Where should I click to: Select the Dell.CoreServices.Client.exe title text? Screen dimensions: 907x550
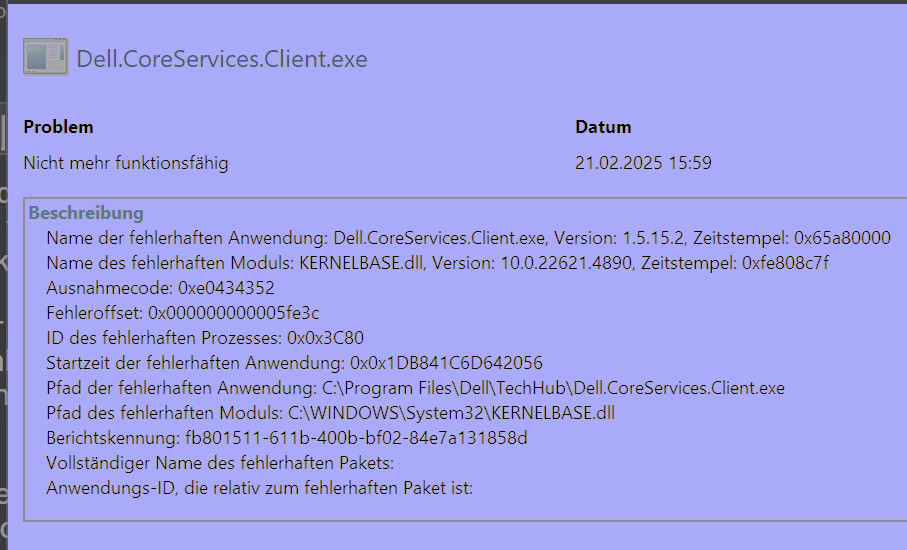tap(222, 59)
